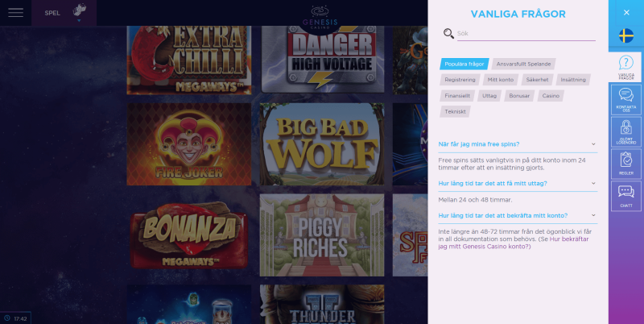Click chevron beside bekräfta mitt konto question
The width and height of the screenshot is (644, 324).
coord(593,215)
